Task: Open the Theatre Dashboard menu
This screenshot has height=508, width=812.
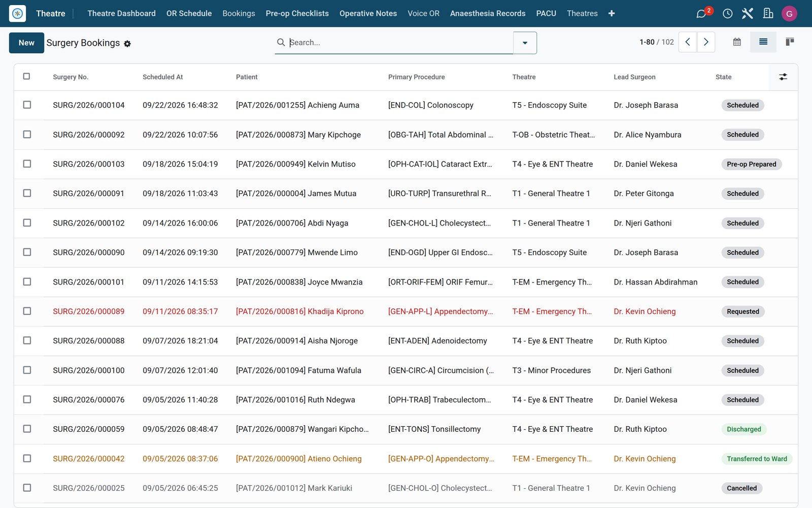Action: [121, 14]
